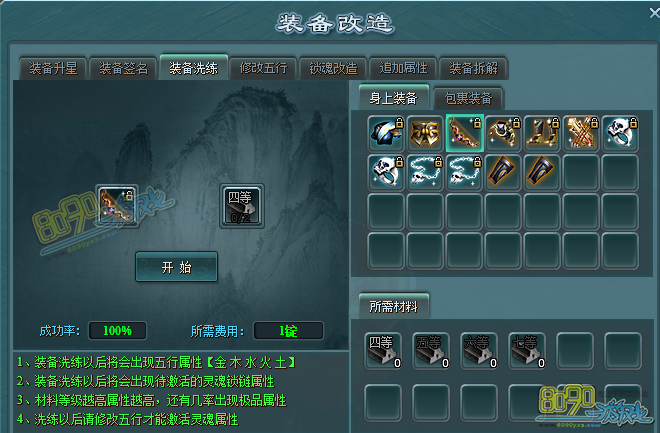Image resolution: width=660 pixels, height=433 pixels.
Task: Select the skull ring in first row
Action: (620, 133)
